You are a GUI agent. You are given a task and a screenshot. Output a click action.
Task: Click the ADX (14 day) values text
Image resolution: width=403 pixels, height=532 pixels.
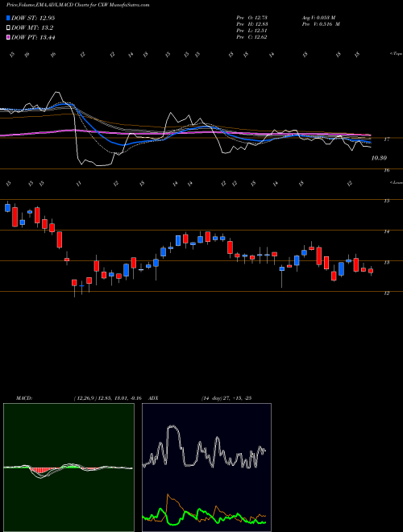point(226,398)
